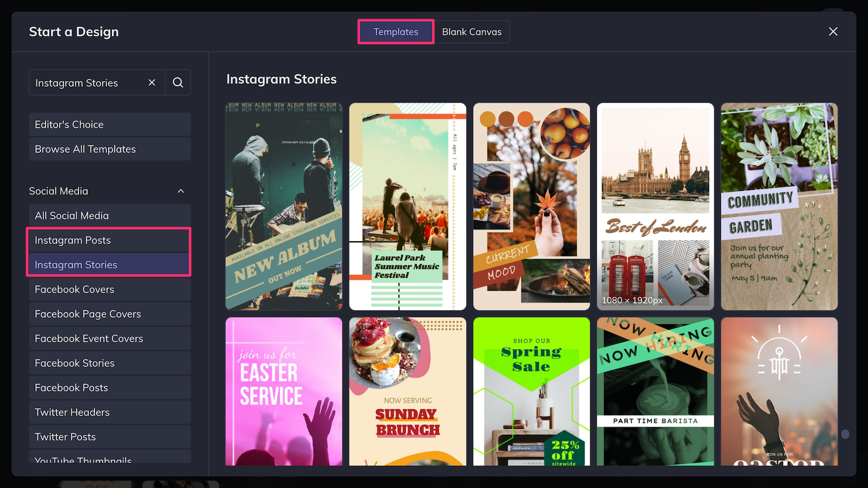Image resolution: width=868 pixels, height=488 pixels.
Task: Close the Start a Design dialog
Action: (x=833, y=31)
